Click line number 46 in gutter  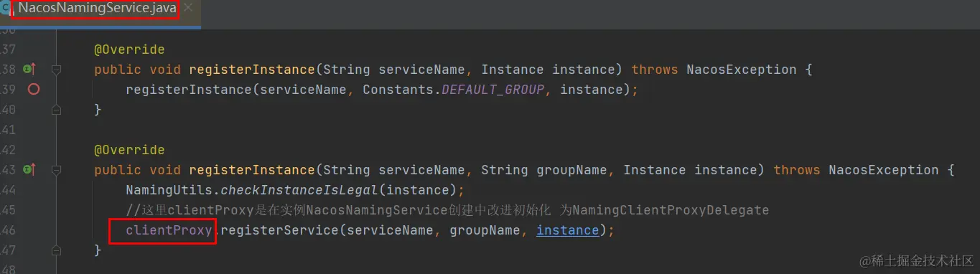coord(8,230)
